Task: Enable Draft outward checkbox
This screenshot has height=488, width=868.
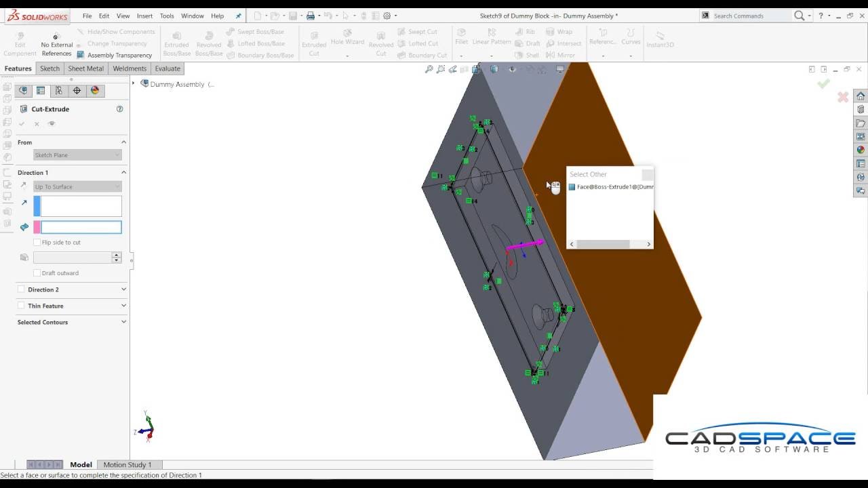Action: tap(37, 272)
